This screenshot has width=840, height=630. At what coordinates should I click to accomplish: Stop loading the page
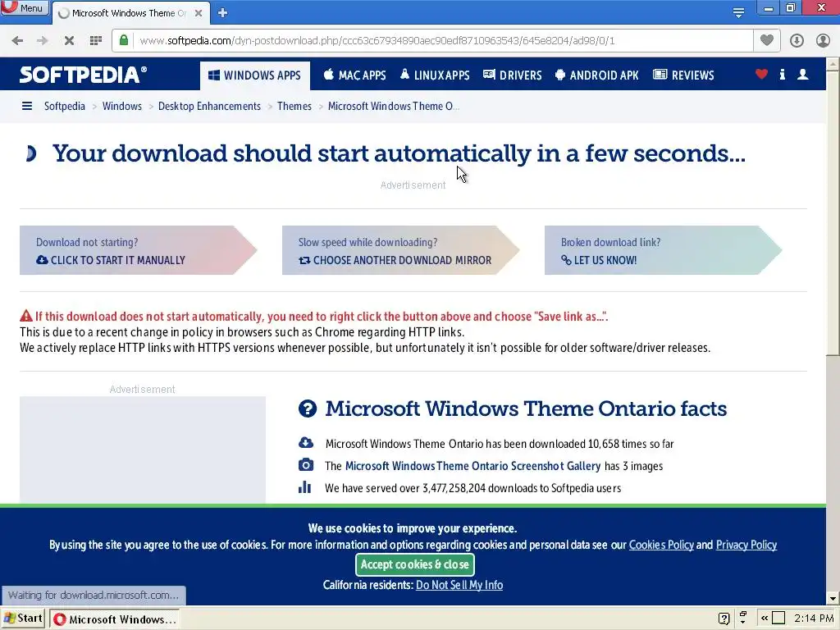pyautogui.click(x=69, y=41)
